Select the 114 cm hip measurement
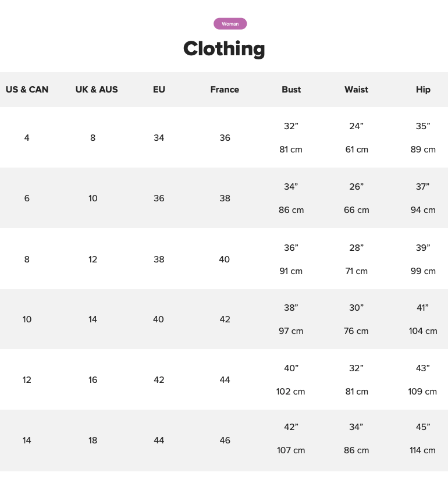 (422, 450)
